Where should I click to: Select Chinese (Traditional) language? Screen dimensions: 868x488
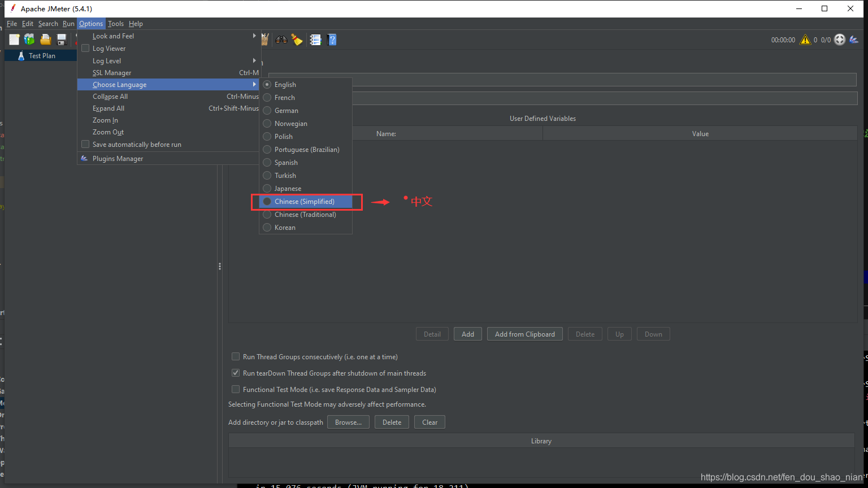click(306, 215)
